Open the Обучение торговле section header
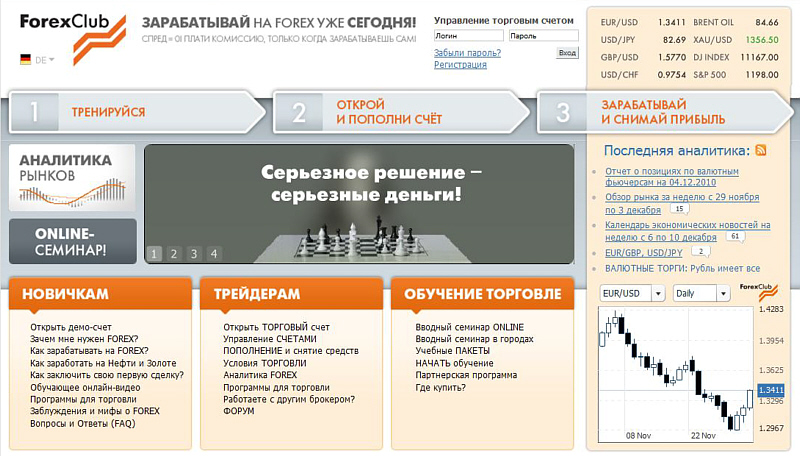800x456 pixels. 483,294
